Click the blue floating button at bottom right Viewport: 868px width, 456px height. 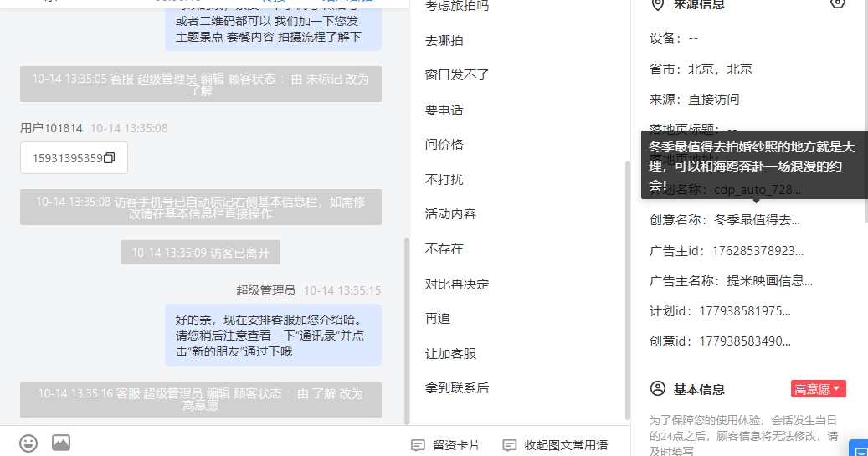(x=859, y=448)
